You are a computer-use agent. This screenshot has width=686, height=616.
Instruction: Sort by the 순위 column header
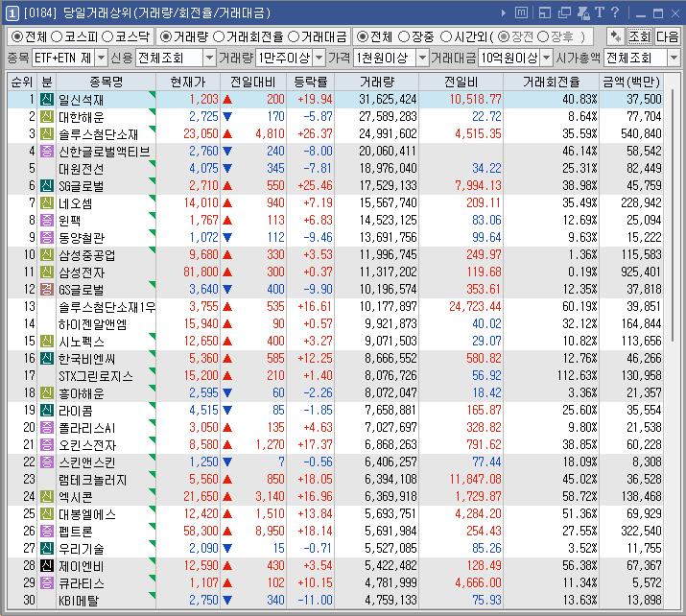coord(22,82)
